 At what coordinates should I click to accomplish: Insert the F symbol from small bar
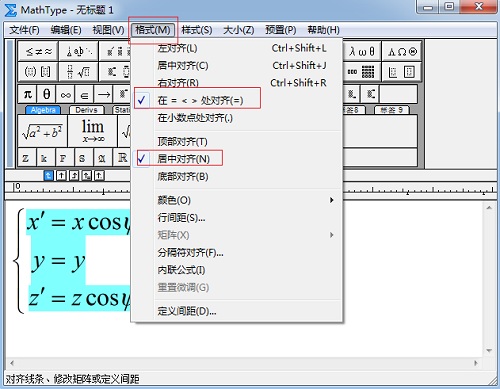pos(63,158)
